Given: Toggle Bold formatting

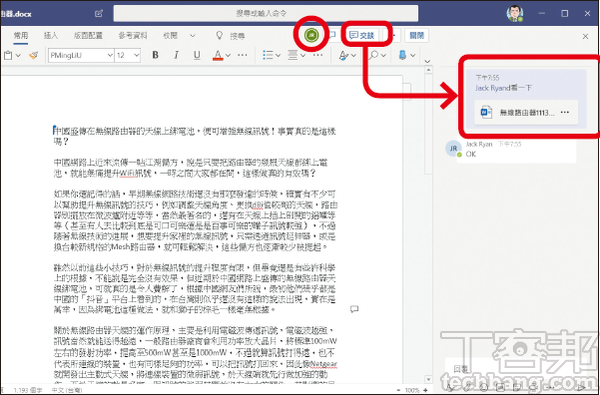Looking at the screenshot, I should [x=155, y=55].
